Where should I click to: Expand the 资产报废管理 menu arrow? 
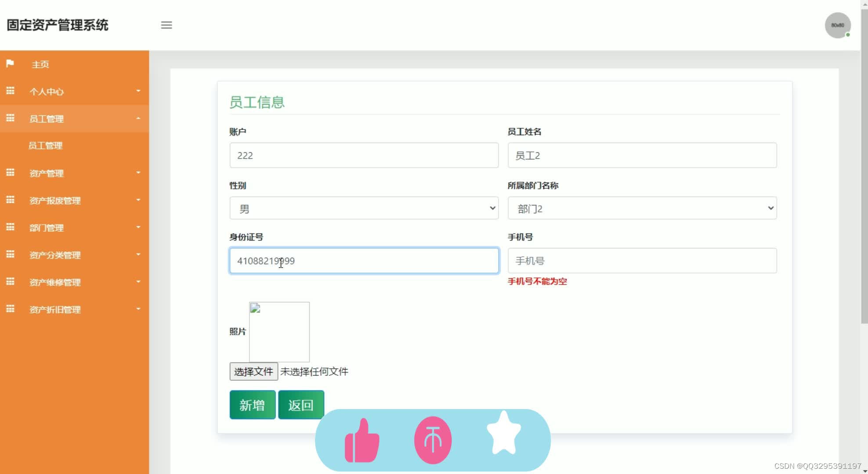click(x=138, y=200)
